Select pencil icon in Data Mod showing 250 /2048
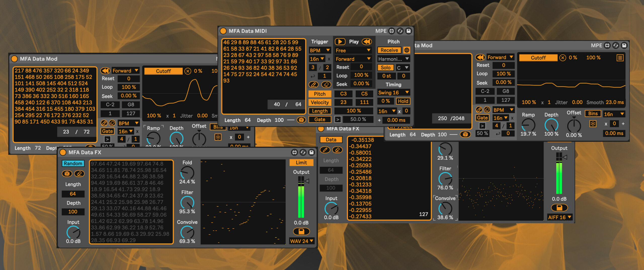 [479, 110]
